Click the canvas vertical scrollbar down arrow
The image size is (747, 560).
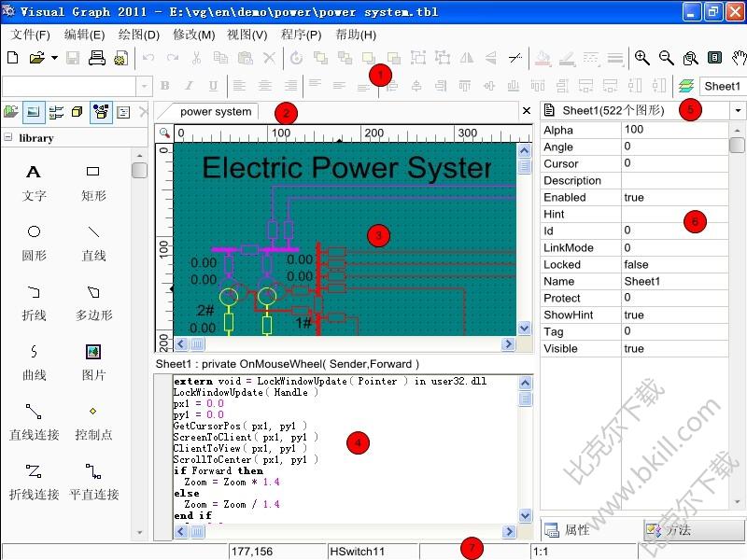click(x=524, y=328)
